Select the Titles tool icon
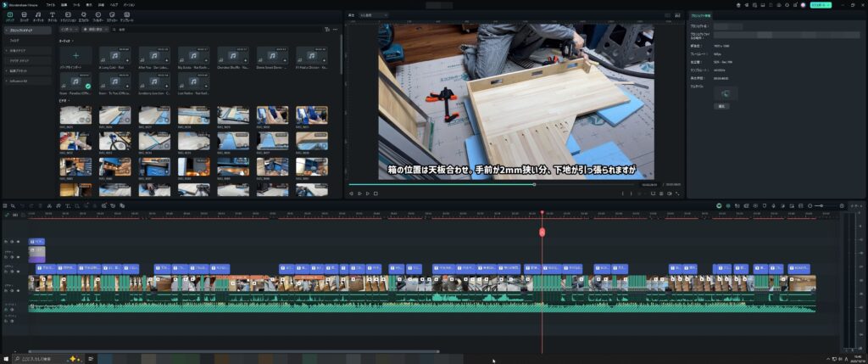The height and width of the screenshot is (364, 868). click(x=53, y=15)
